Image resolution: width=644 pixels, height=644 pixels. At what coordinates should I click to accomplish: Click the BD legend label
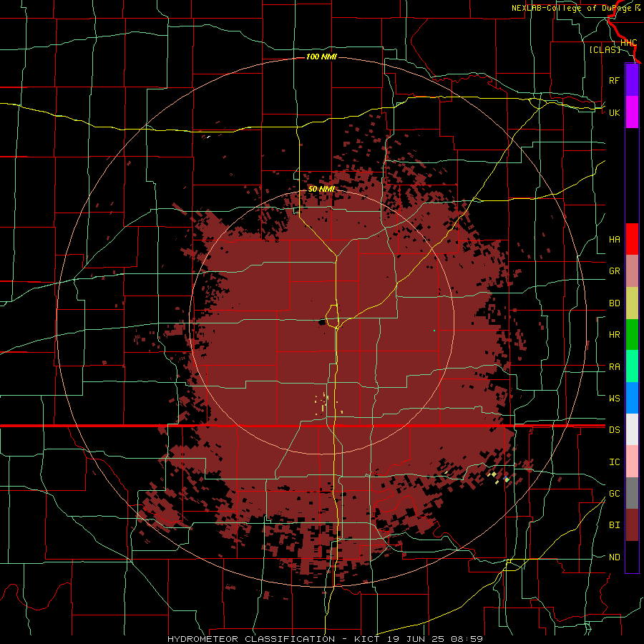tap(614, 303)
